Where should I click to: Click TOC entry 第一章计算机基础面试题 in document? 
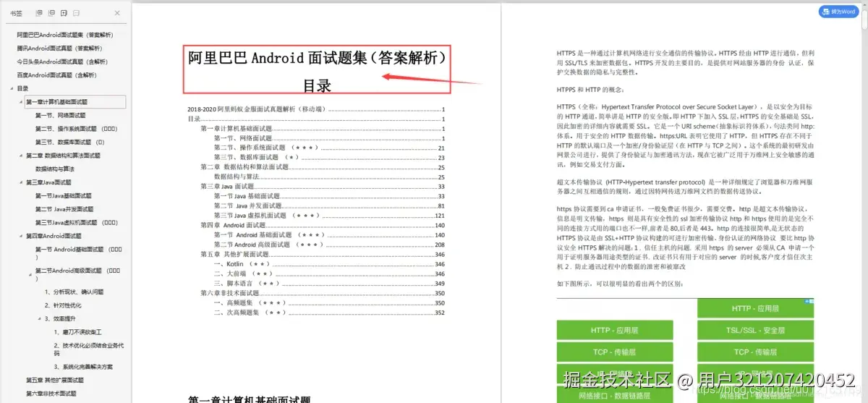click(x=322, y=129)
